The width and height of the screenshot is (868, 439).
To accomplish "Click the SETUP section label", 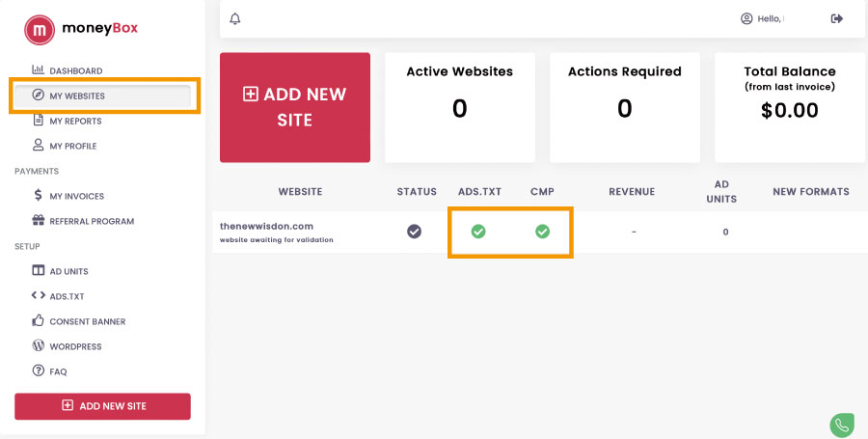I will tap(27, 246).
